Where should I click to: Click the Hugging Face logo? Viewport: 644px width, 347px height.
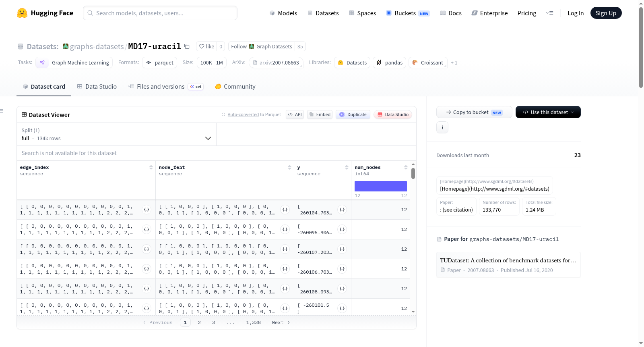[45, 13]
